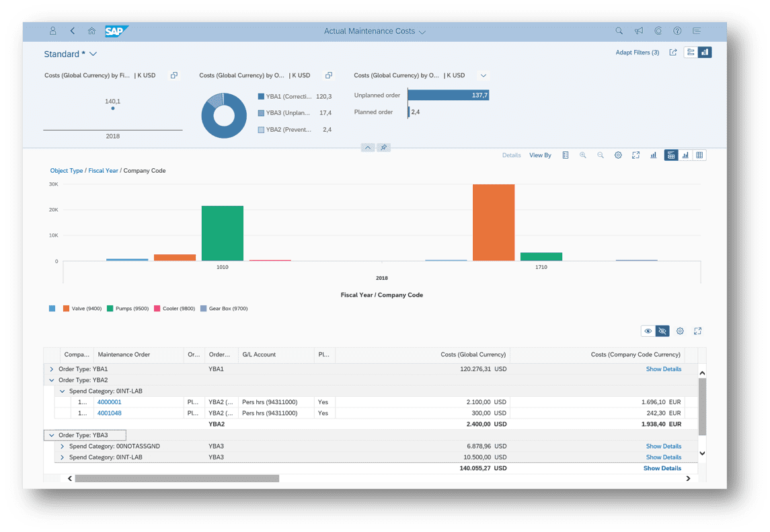This screenshot has width=770, height=532.
Task: Click the zoom in chart icon
Action: coord(583,155)
